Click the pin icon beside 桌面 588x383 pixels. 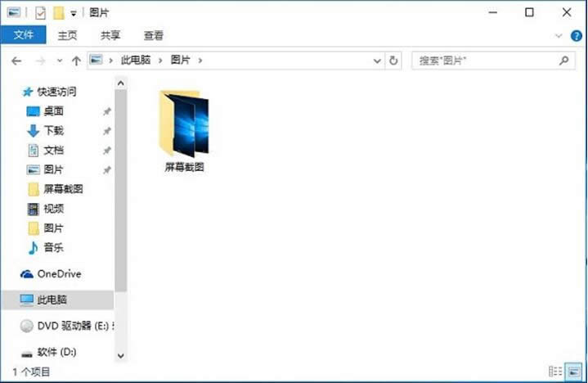point(107,111)
